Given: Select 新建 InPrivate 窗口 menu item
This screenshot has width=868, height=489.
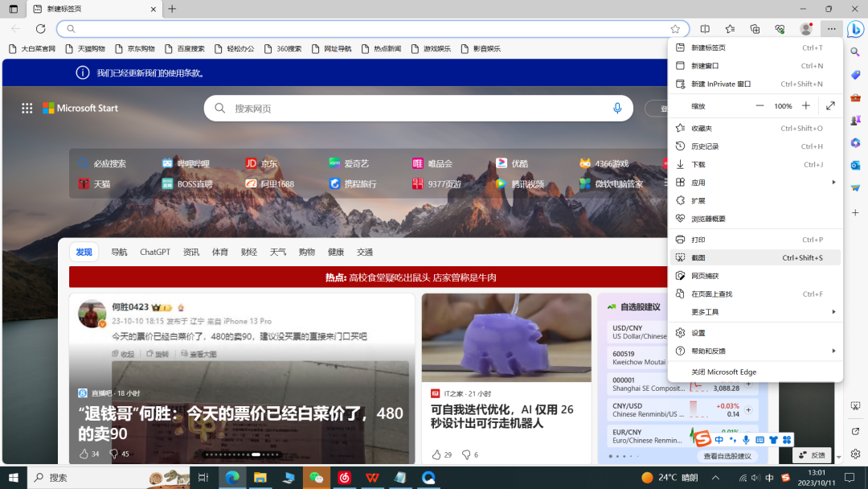Looking at the screenshot, I should point(755,84).
